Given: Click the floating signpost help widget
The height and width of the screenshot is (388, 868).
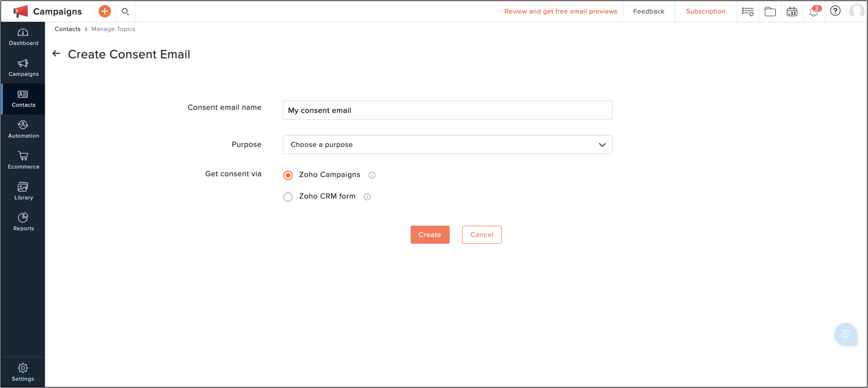Looking at the screenshot, I should [x=846, y=334].
